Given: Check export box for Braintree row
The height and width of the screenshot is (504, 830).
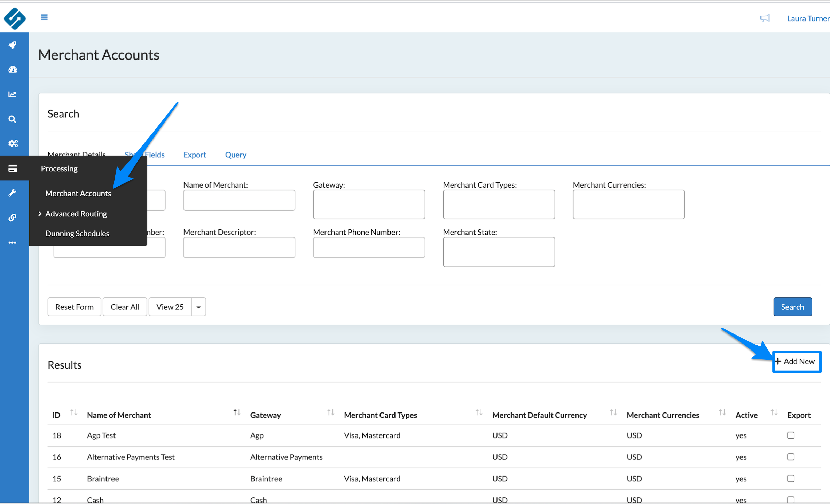Looking at the screenshot, I should click(791, 478).
